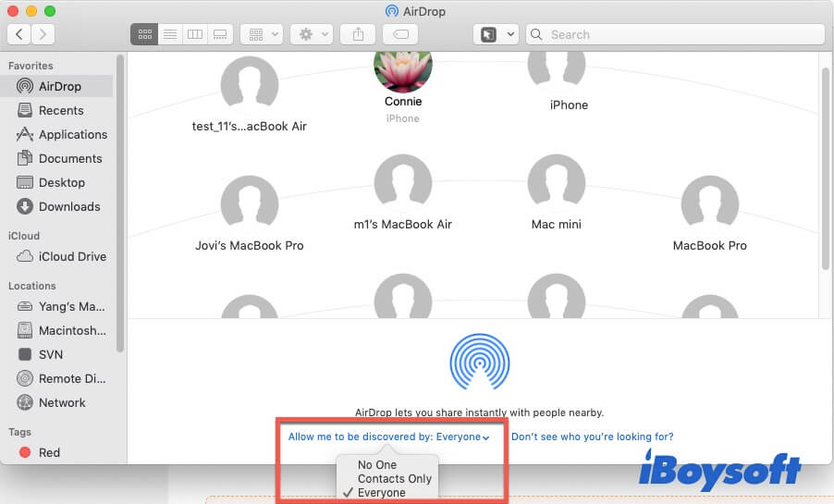Open Documents in the sidebar

pos(56,158)
